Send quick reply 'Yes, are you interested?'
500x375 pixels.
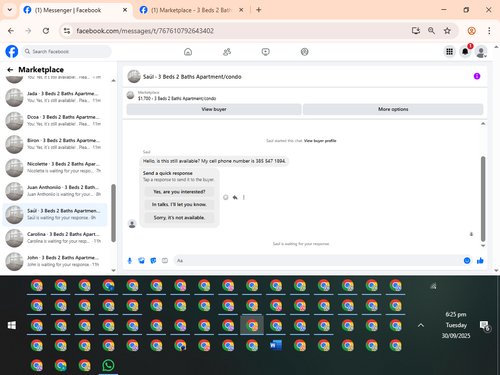tap(179, 192)
